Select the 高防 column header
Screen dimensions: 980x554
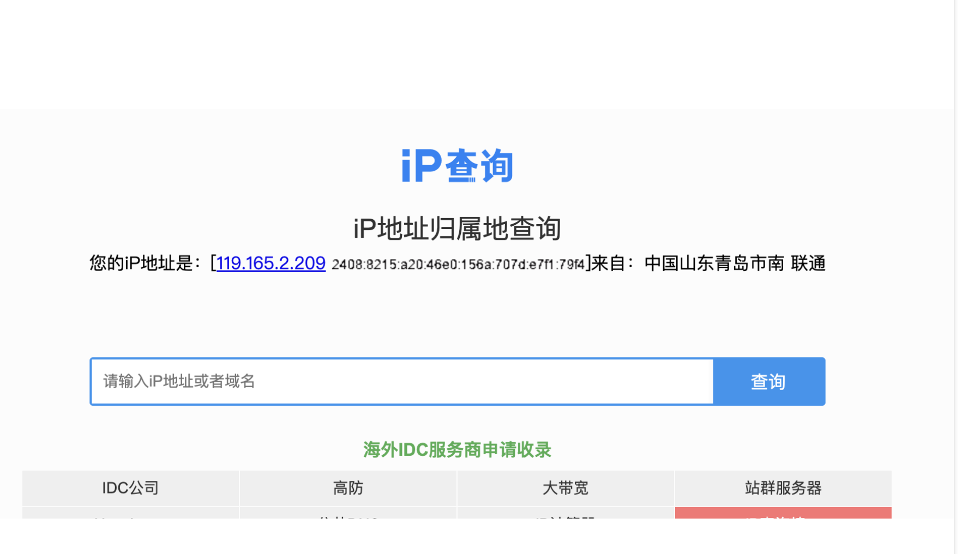click(348, 488)
